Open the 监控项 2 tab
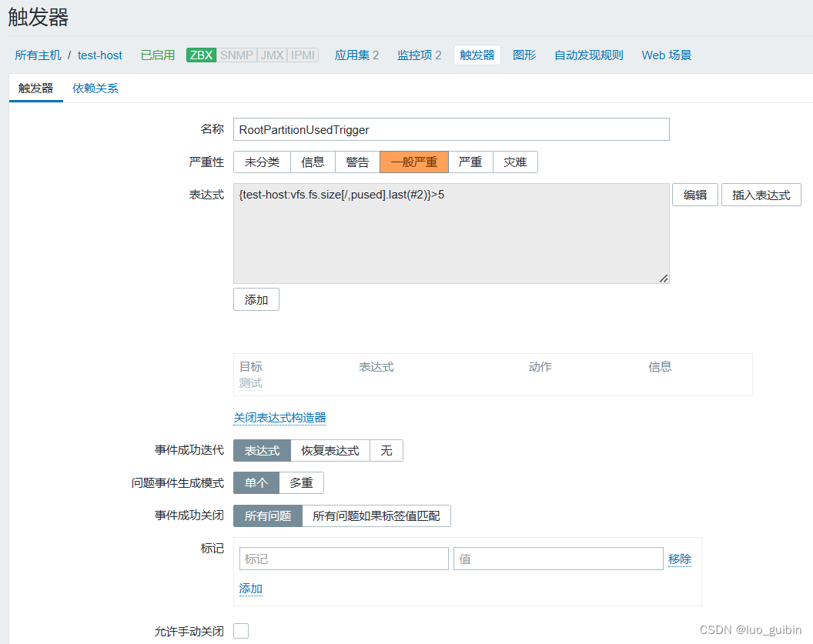Screen dimensions: 813x644 click(420, 55)
